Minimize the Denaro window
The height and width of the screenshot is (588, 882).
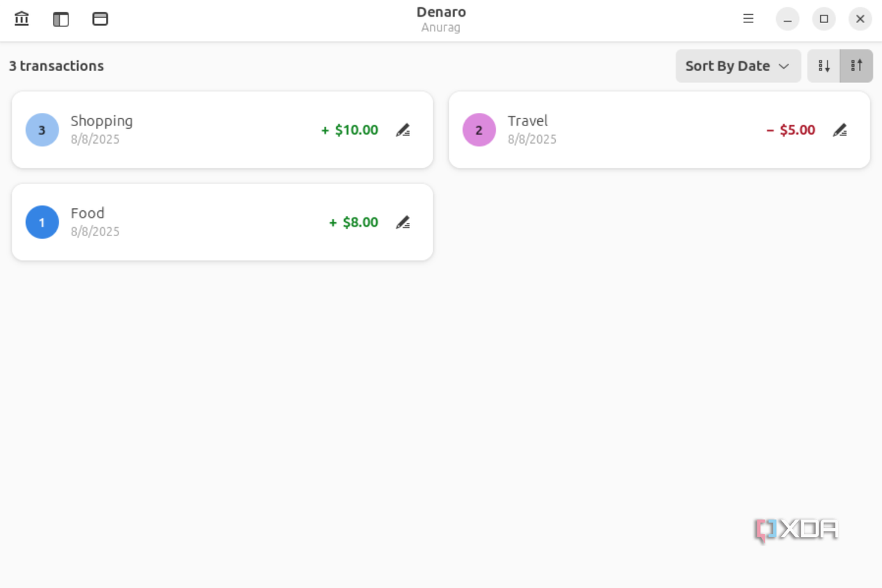(787, 19)
